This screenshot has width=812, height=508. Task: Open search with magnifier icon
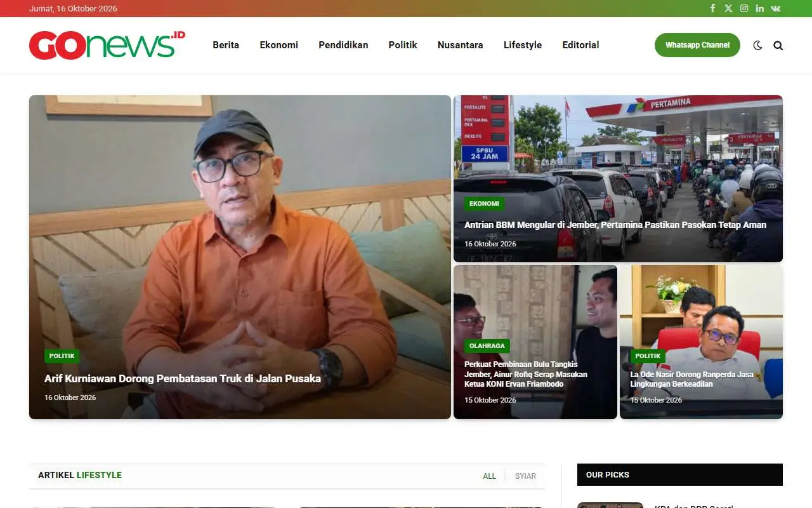pyautogui.click(x=778, y=45)
